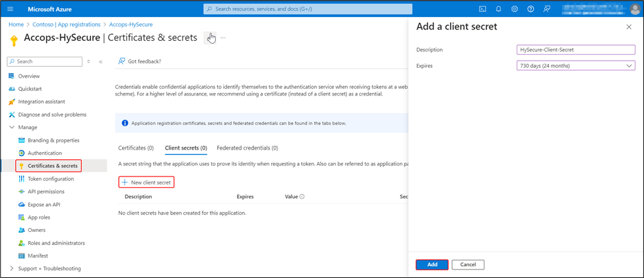Close the Add a client secret panel
The image size is (644, 278).
click(628, 26)
